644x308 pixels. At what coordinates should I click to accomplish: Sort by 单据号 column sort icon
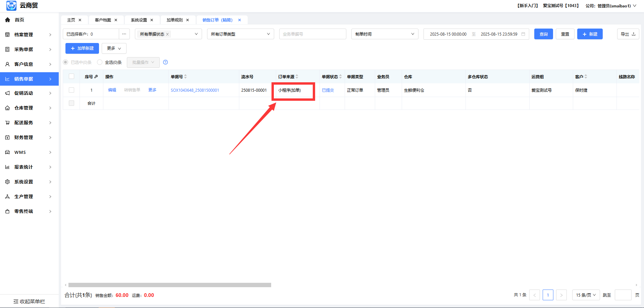pyautogui.click(x=186, y=77)
